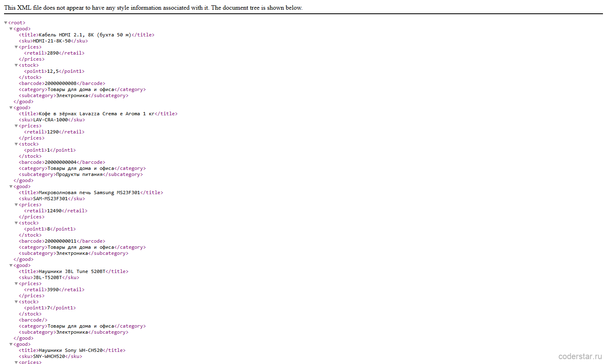Click the category line under barcode 20000000008

coord(82,89)
